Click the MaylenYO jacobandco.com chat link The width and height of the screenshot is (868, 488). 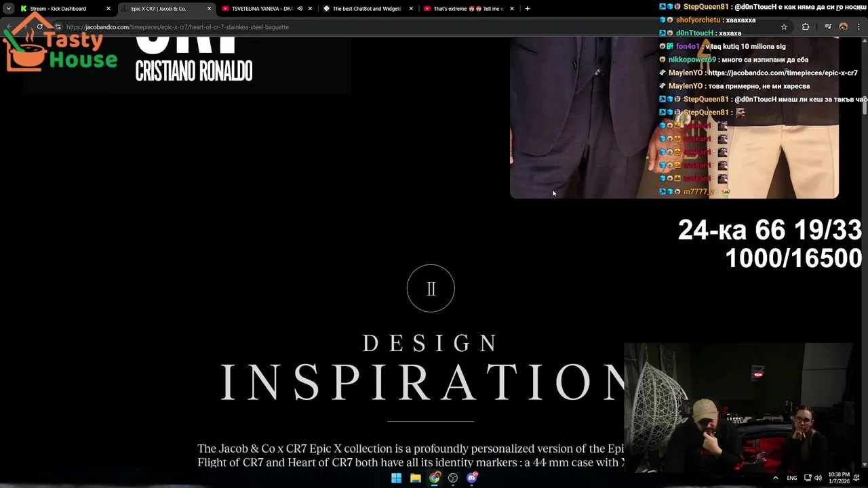click(783, 73)
